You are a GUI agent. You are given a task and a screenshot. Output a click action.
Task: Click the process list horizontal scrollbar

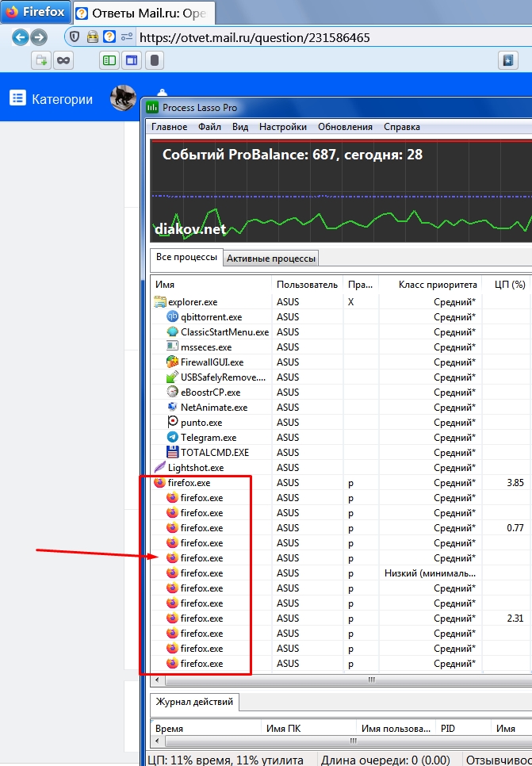pyautogui.click(x=371, y=680)
